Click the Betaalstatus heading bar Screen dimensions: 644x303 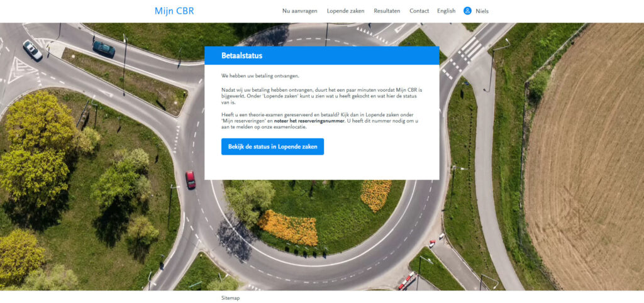click(x=321, y=55)
